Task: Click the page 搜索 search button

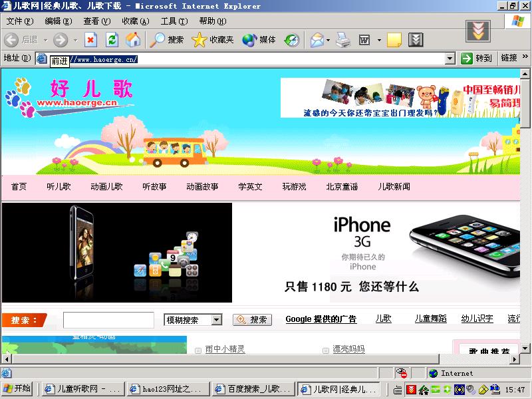Action: point(252,320)
